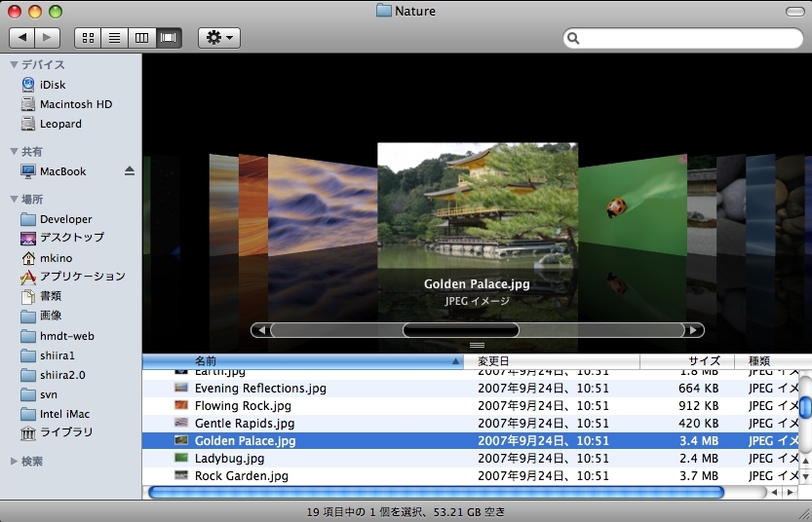Open the アプリケーション folder
The width and height of the screenshot is (812, 522).
[x=82, y=277]
